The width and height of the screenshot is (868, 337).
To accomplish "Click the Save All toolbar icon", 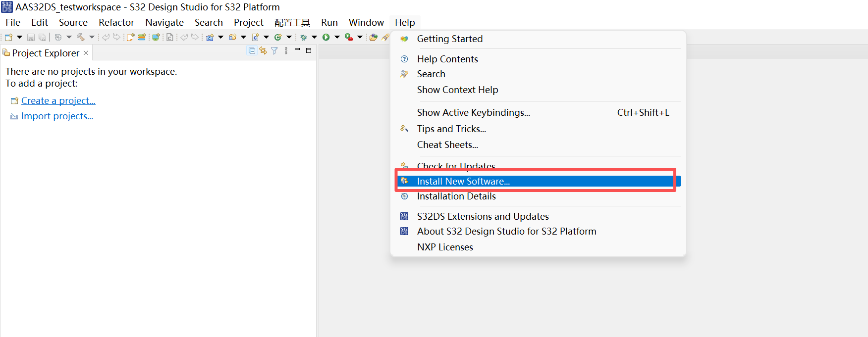I will coord(43,37).
